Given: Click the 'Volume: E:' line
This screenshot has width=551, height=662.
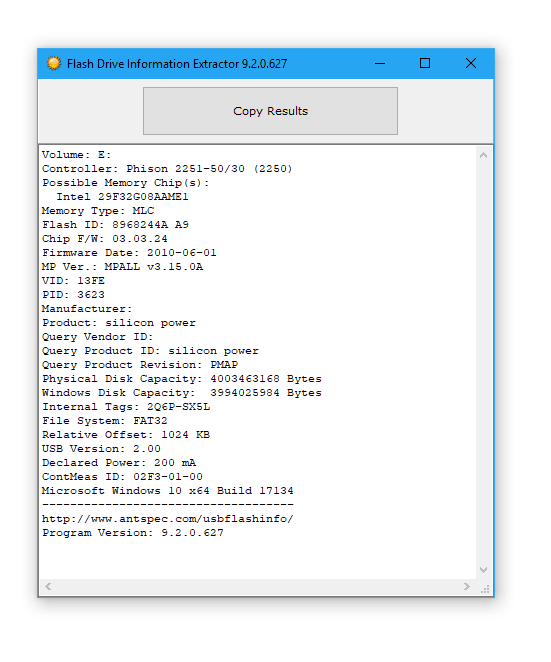Looking at the screenshot, I should tap(76, 155).
